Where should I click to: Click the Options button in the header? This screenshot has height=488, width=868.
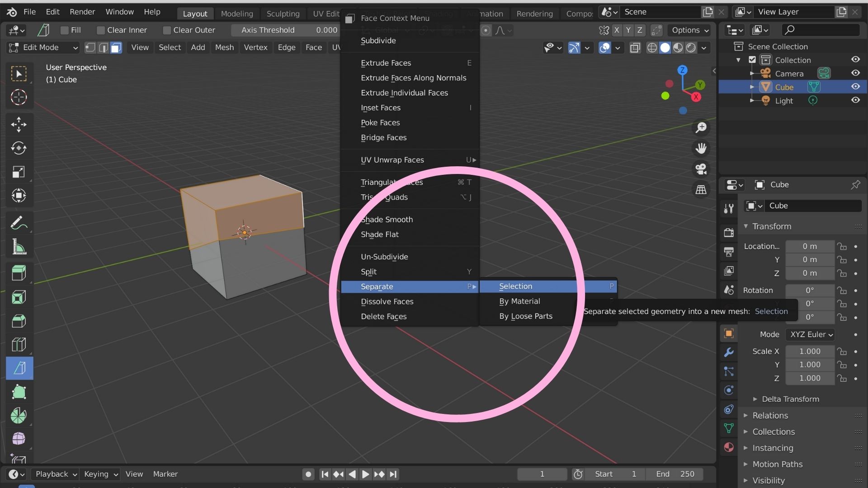[689, 30]
